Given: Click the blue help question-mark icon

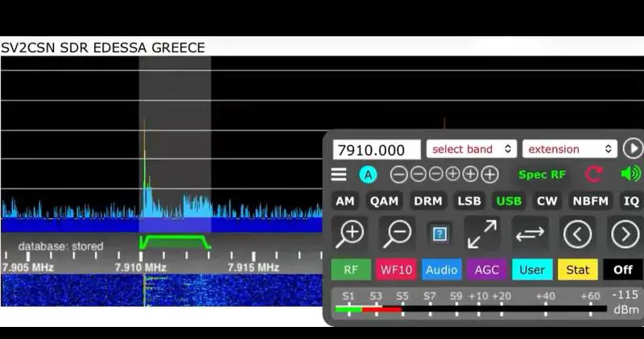Looking at the screenshot, I should point(440,234).
